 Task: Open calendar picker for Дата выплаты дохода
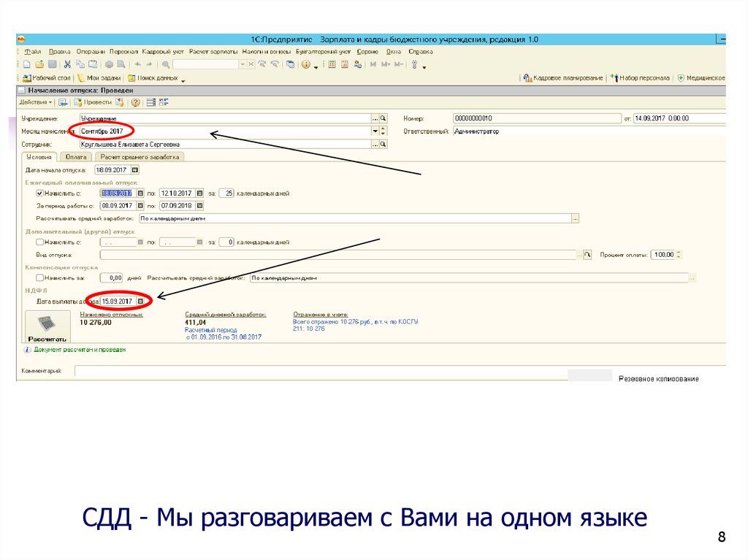point(141,301)
